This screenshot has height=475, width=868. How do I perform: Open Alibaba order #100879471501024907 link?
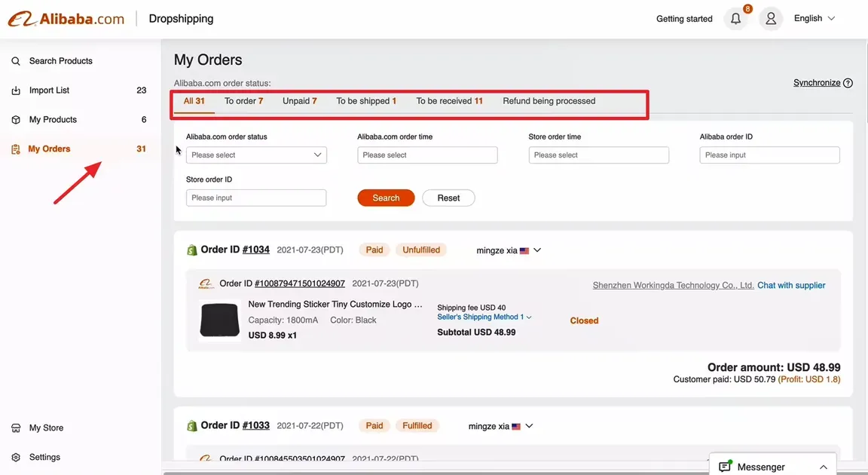299,283
